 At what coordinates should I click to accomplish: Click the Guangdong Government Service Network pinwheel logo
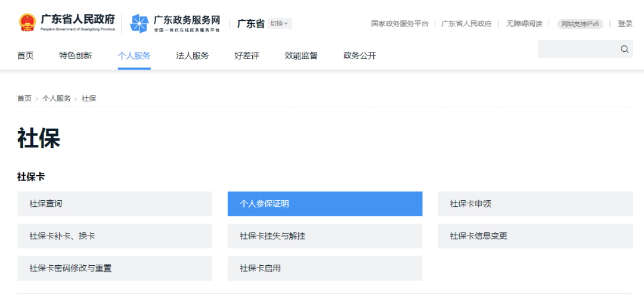coord(139,24)
